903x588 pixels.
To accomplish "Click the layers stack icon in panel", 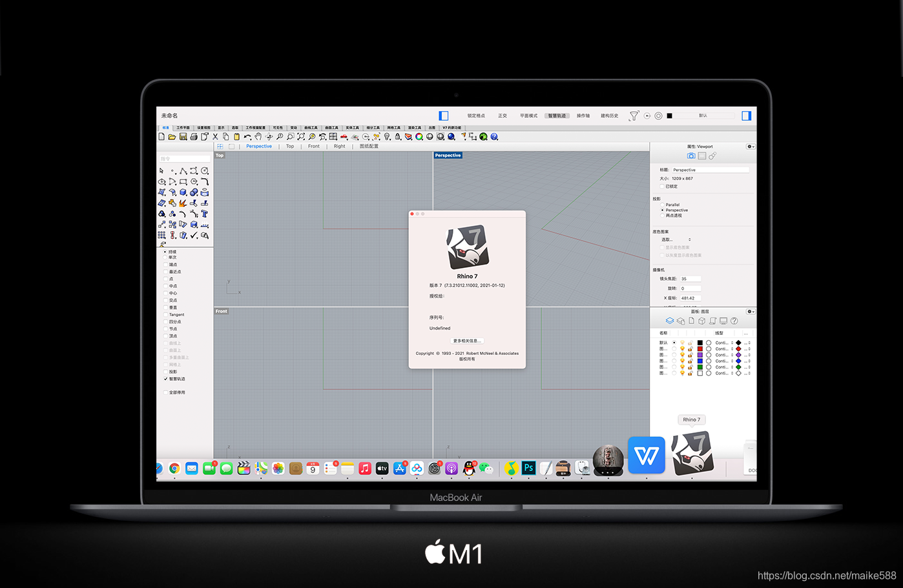I will point(669,321).
